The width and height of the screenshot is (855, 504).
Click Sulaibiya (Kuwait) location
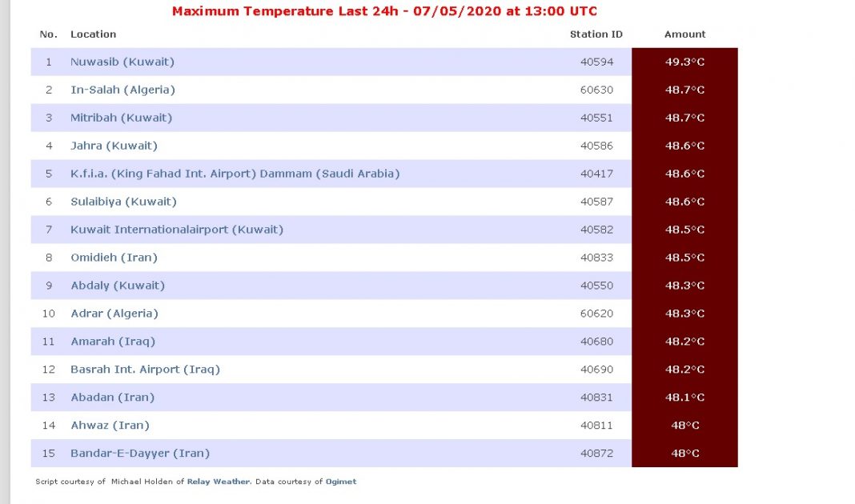click(x=123, y=202)
